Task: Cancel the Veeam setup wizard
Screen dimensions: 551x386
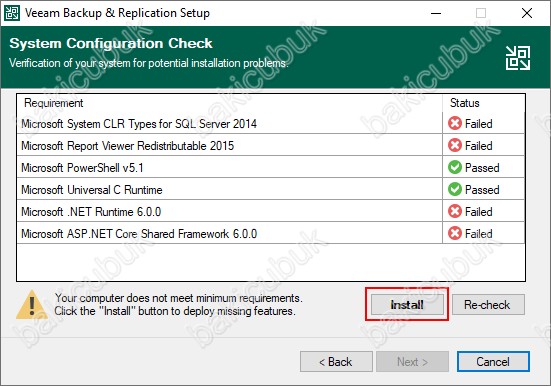Action: (493, 361)
